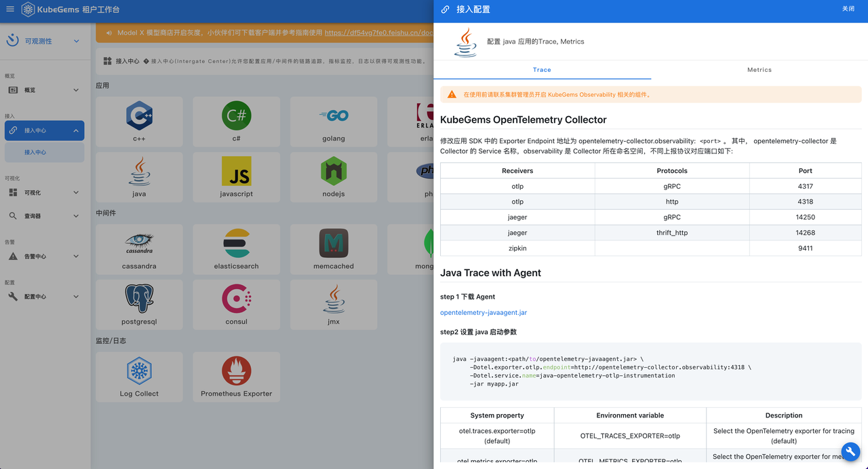Click the KubeGems logo icon
The image size is (868, 469).
pos(28,10)
